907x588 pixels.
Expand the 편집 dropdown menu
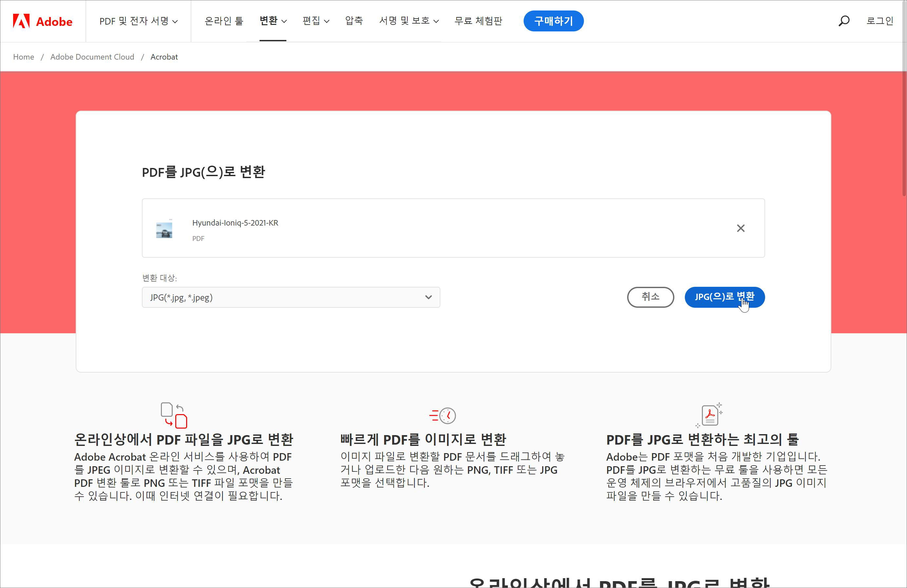[x=316, y=21]
